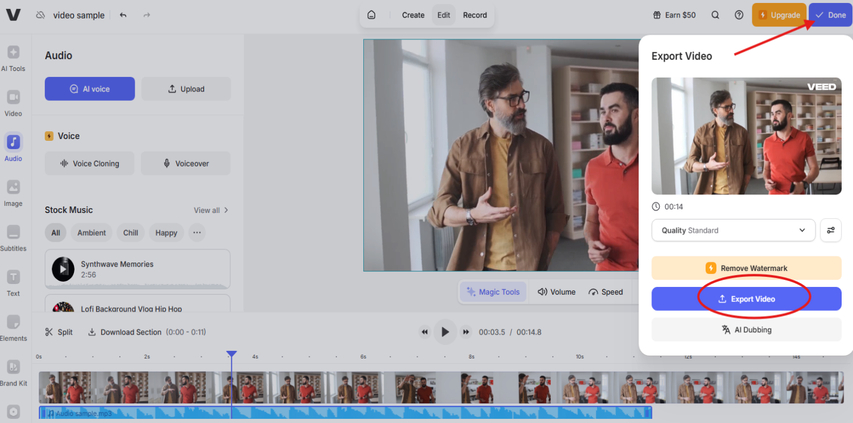Open AI Tools in the sidebar
Screen dimensions: 853x423
(x=13, y=58)
